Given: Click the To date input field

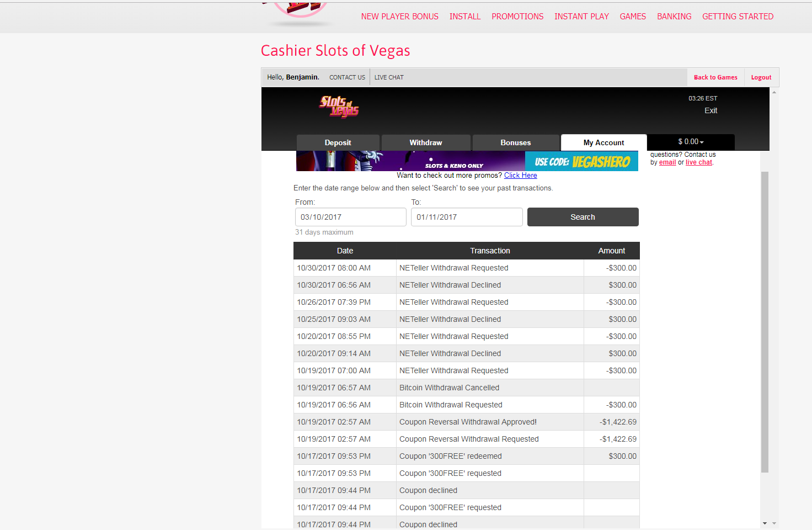Looking at the screenshot, I should [467, 217].
